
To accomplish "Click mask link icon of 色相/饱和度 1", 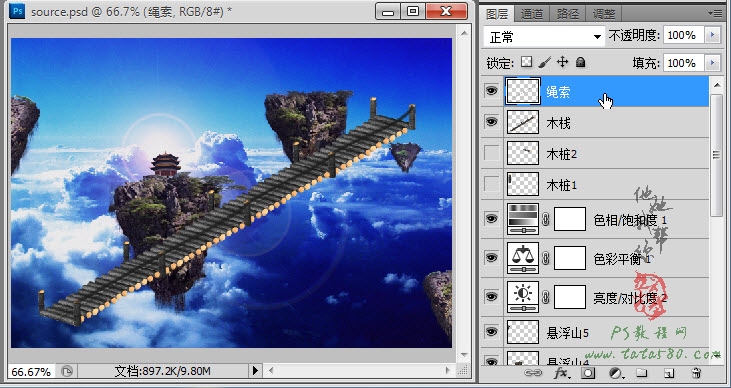I will point(546,219).
